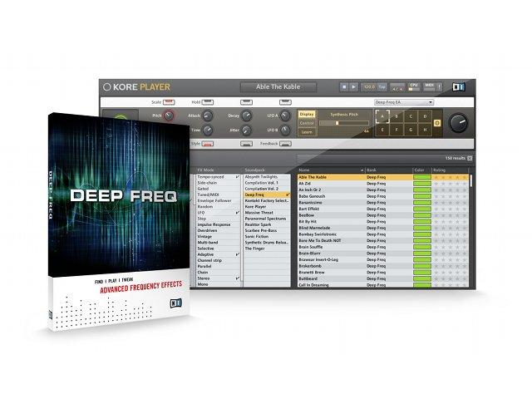
Task: Select the Bit By Hit preset
Action: tap(383, 222)
